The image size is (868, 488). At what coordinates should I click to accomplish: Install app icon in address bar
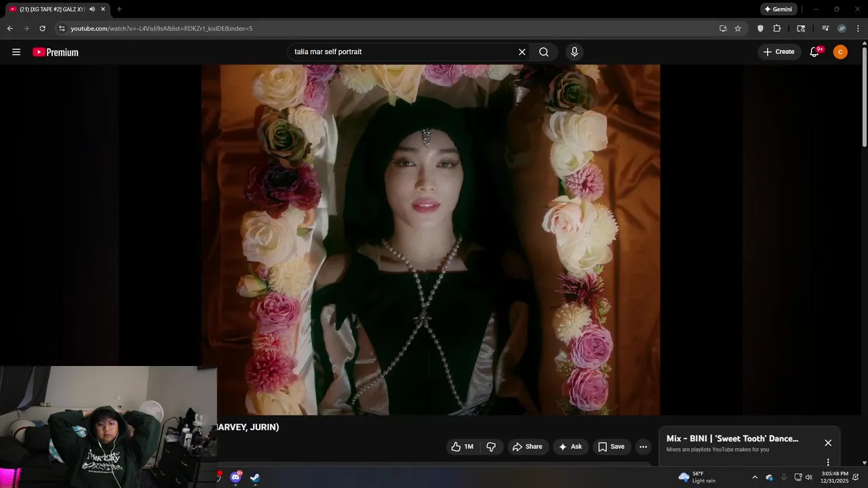tap(723, 28)
